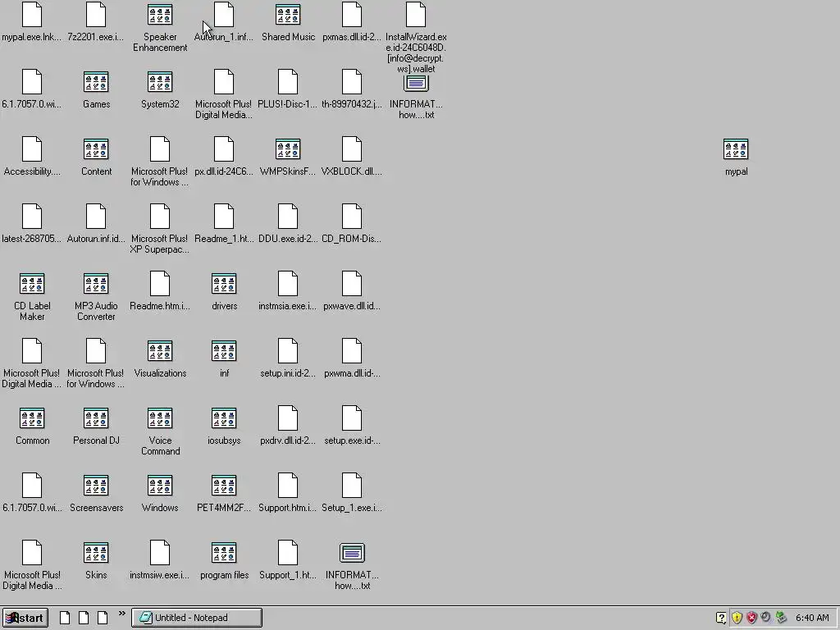This screenshot has width=840, height=630.
Task: Select the Voice Command folder icon
Action: (160, 418)
